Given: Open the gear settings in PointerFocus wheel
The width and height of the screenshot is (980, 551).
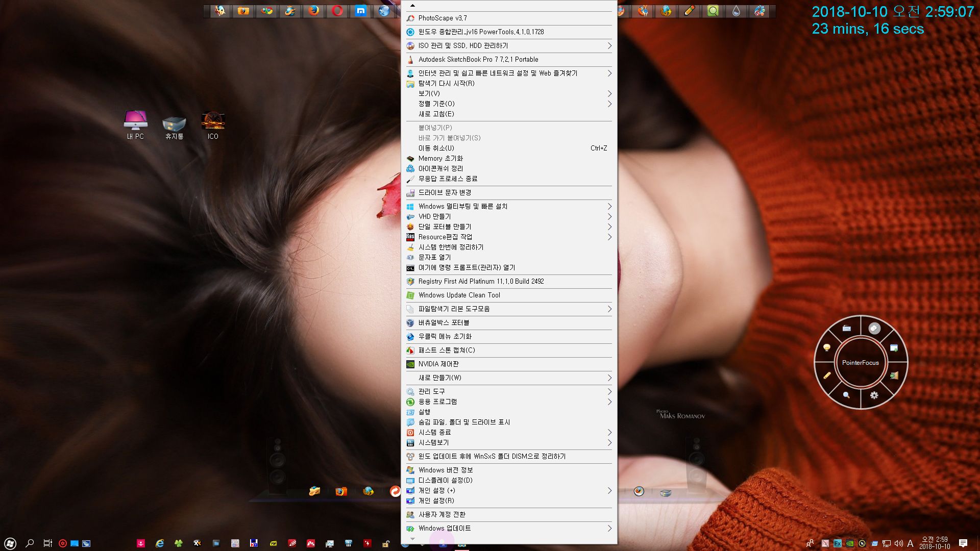Looking at the screenshot, I should (x=874, y=395).
